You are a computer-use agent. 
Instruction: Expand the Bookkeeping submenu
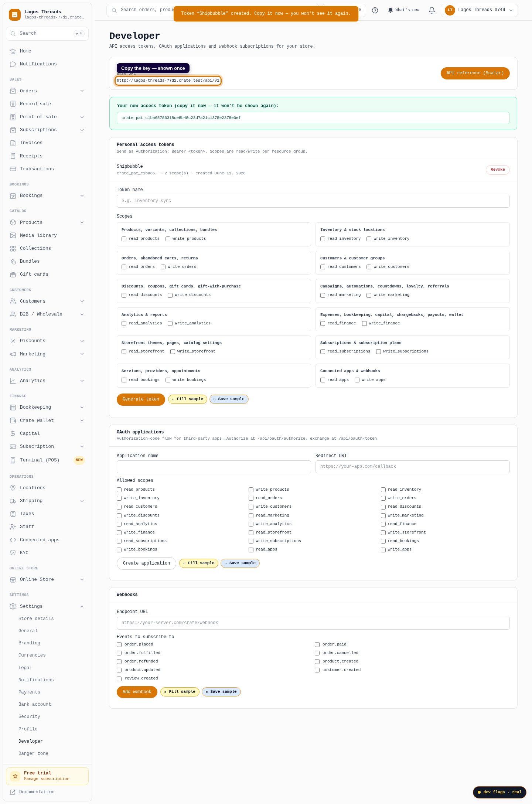[x=82, y=408]
